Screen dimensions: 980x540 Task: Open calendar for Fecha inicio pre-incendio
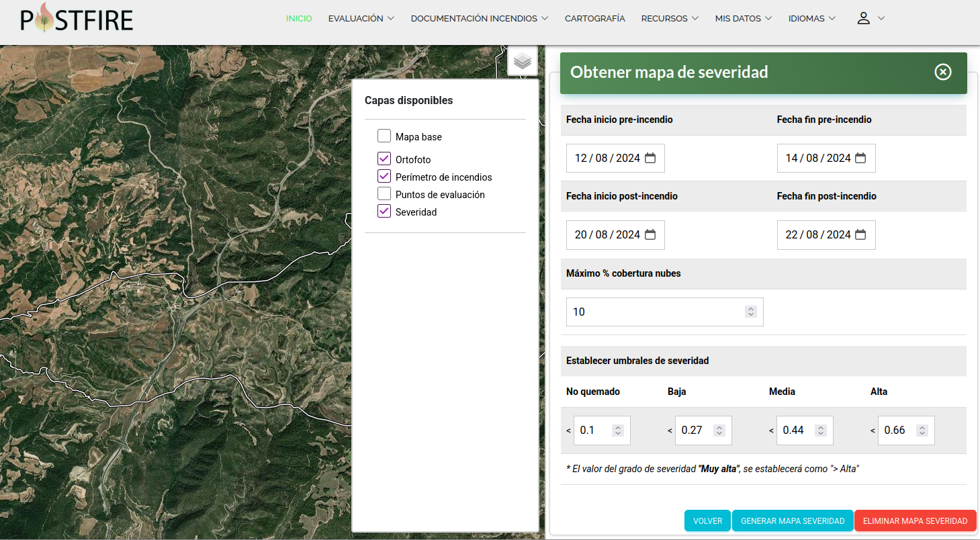pos(650,159)
